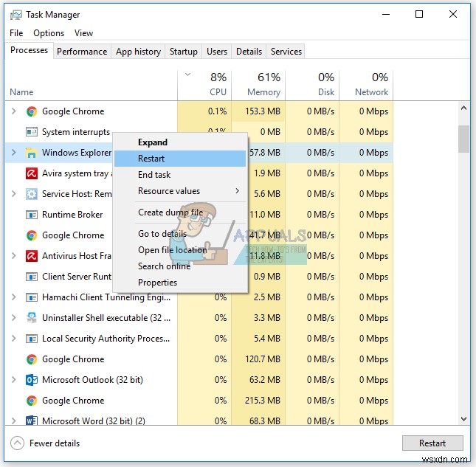The width and height of the screenshot is (476, 467).
Task: Select the Processes tab
Action: tap(29, 50)
